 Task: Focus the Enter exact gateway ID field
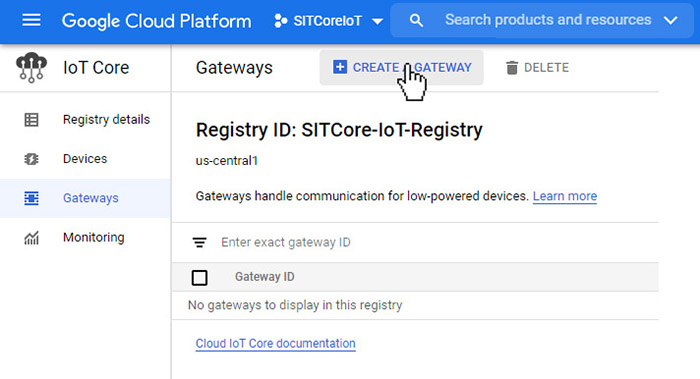click(286, 242)
